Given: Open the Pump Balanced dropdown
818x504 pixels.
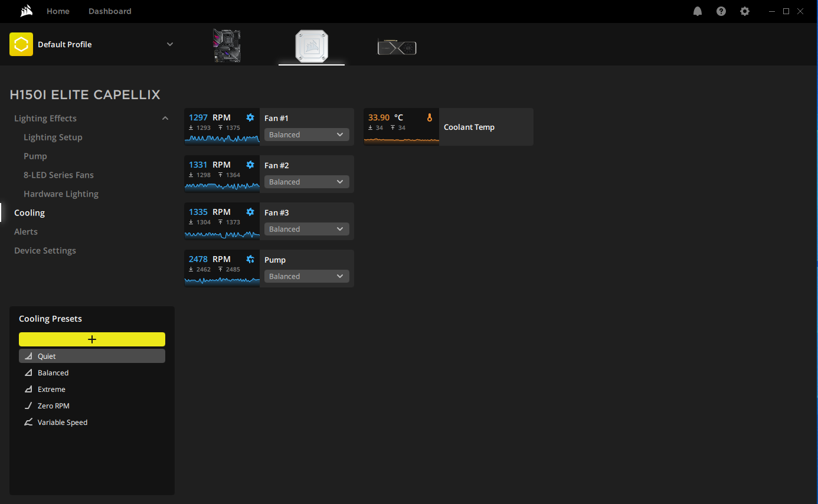Looking at the screenshot, I should pyautogui.click(x=307, y=276).
